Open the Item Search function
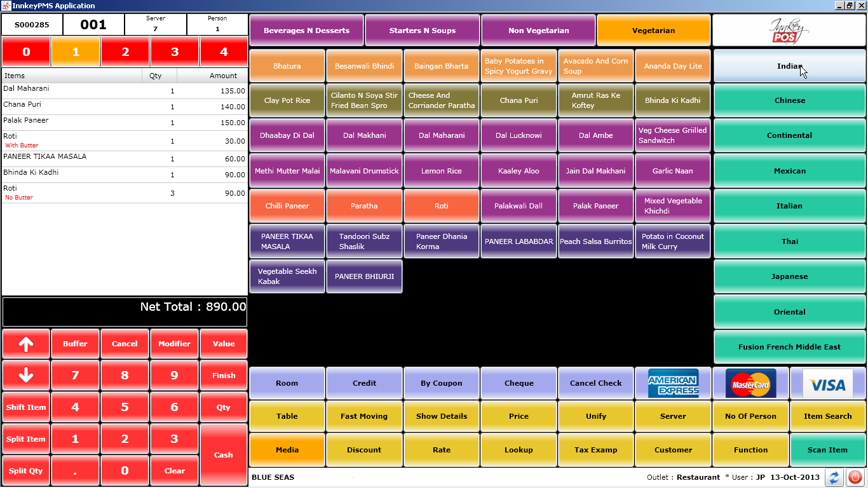Screen dimensions: 868x488 pyautogui.click(x=827, y=416)
